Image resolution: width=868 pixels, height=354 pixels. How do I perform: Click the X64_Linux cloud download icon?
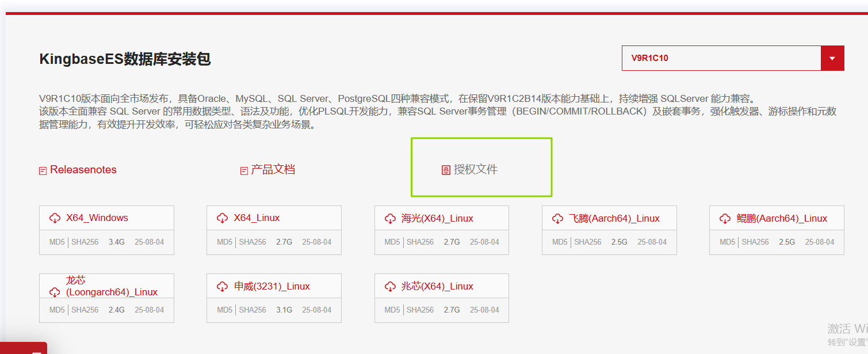point(222,218)
